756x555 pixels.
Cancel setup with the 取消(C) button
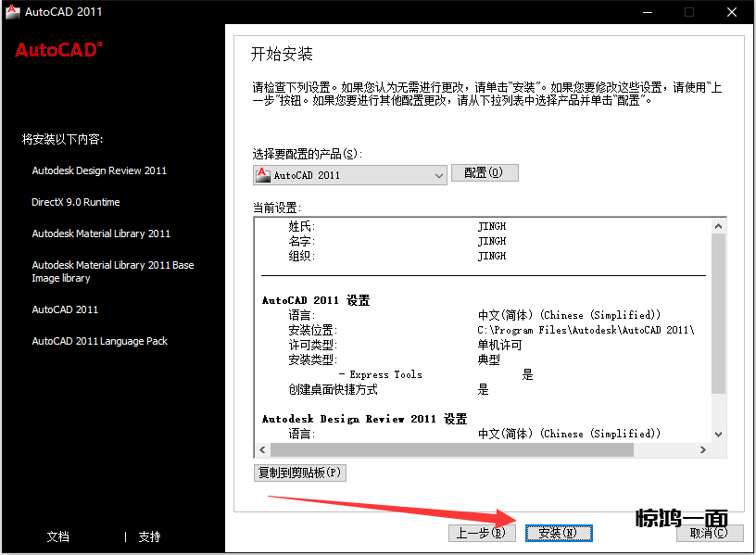[709, 533]
